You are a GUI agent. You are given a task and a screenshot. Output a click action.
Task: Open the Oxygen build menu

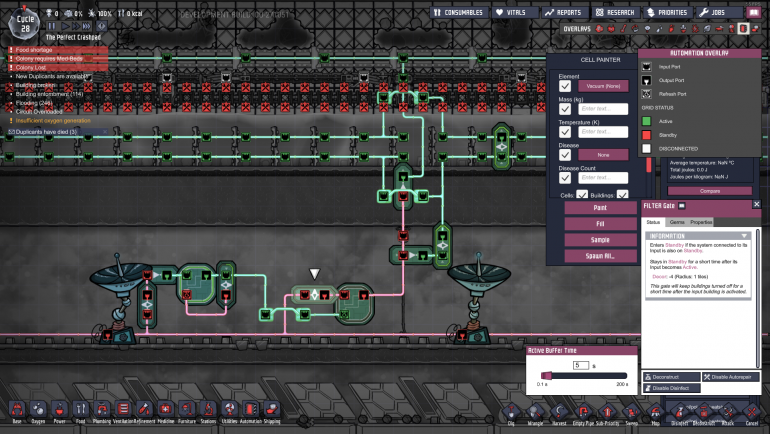pyautogui.click(x=37, y=410)
